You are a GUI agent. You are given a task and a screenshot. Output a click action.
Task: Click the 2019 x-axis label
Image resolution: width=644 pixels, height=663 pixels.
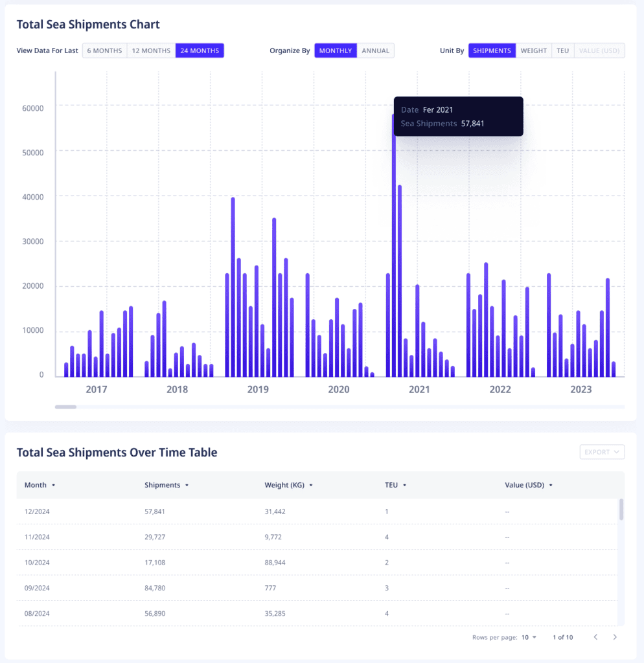258,389
